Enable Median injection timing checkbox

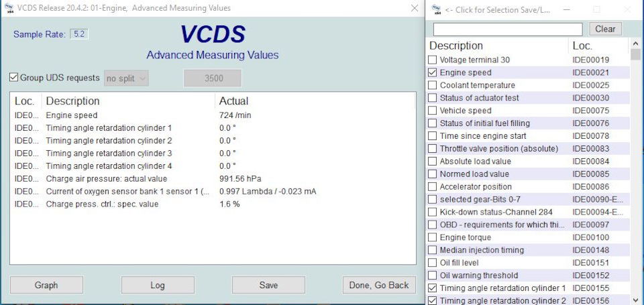433,250
